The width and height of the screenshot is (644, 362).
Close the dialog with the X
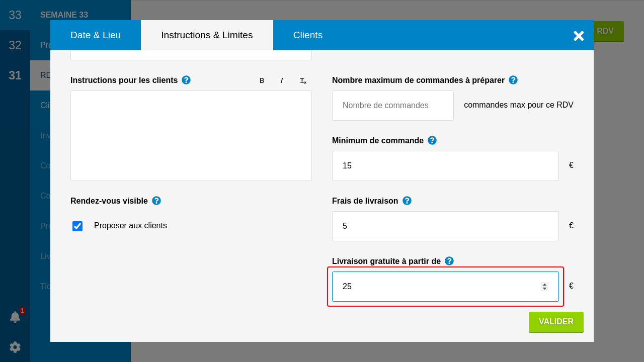579,36
